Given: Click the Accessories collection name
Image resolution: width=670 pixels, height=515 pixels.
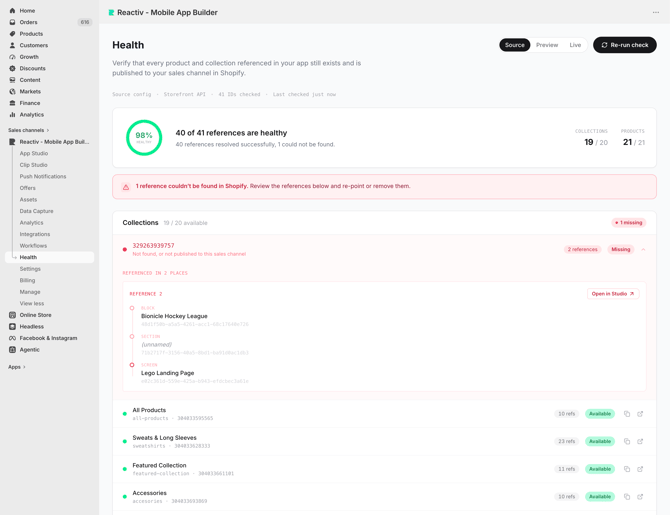Looking at the screenshot, I should (150, 493).
